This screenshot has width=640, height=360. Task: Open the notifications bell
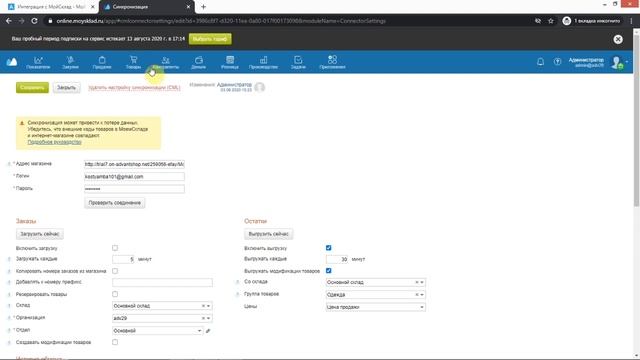click(540, 62)
